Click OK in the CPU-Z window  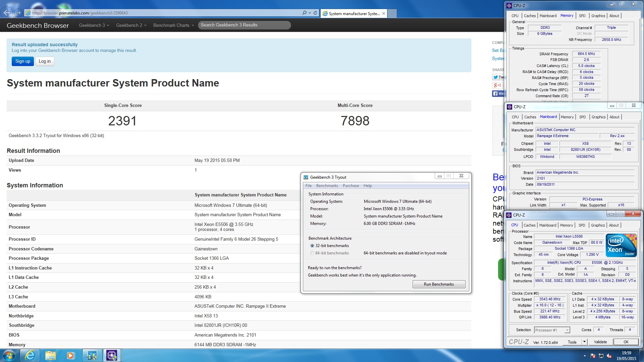(x=626, y=342)
